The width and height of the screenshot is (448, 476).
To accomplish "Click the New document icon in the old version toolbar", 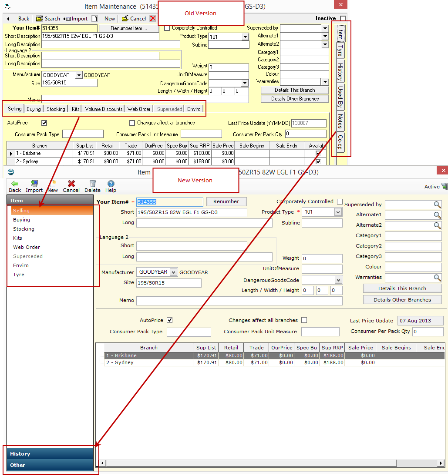I will [94, 19].
